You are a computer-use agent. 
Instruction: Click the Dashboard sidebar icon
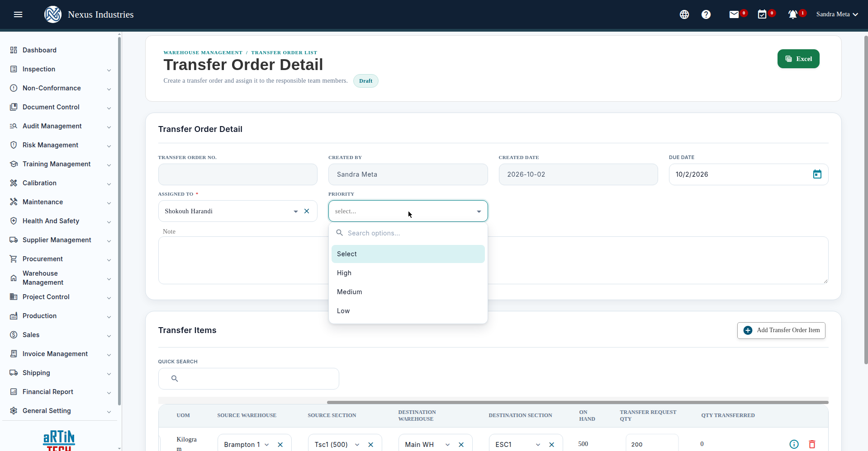(x=14, y=50)
